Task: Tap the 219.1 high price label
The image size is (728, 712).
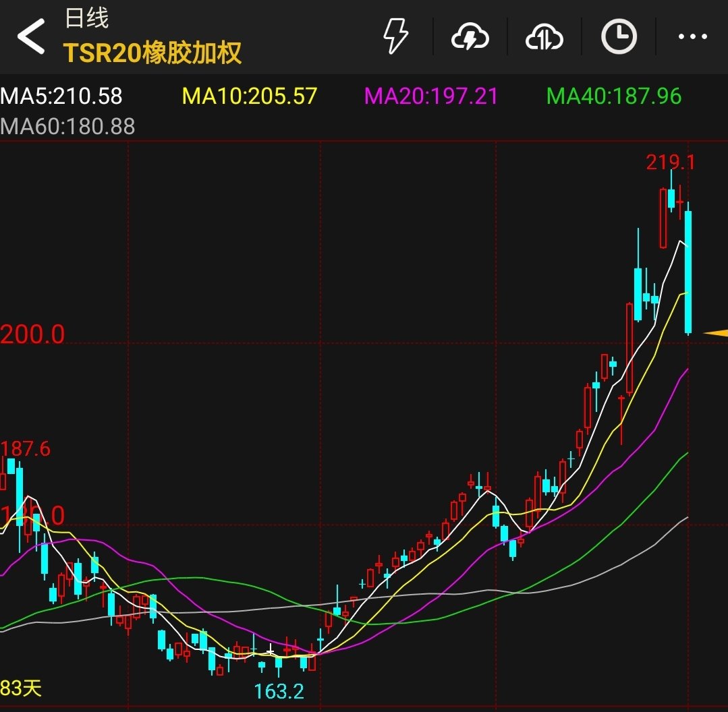Action: click(x=671, y=162)
